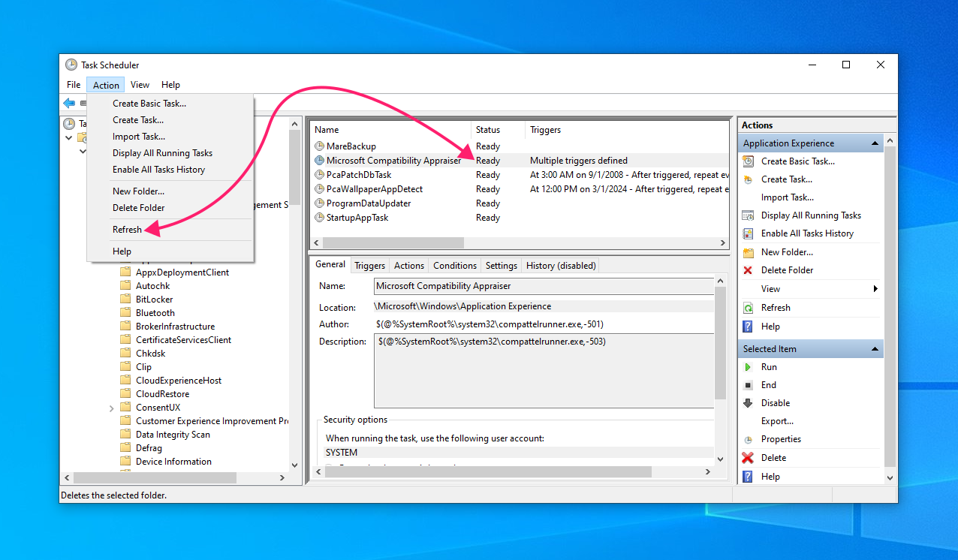The image size is (958, 560).
Task: Open the File menu
Action: pyautogui.click(x=74, y=85)
